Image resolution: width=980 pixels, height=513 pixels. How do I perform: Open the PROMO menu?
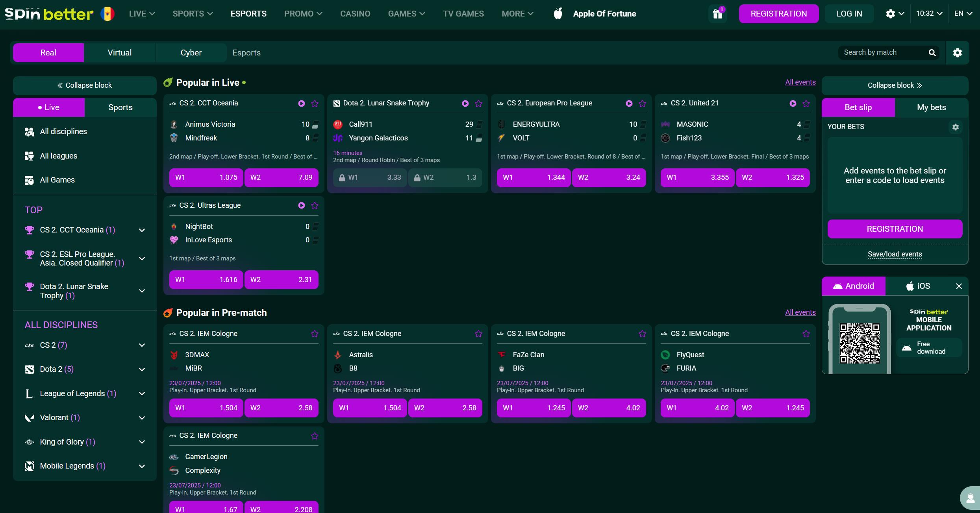303,14
